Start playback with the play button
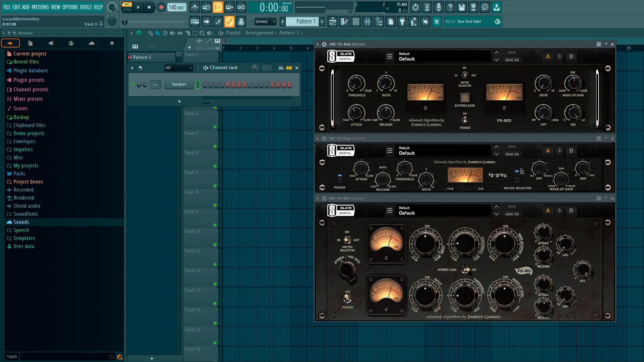 pos(138,7)
